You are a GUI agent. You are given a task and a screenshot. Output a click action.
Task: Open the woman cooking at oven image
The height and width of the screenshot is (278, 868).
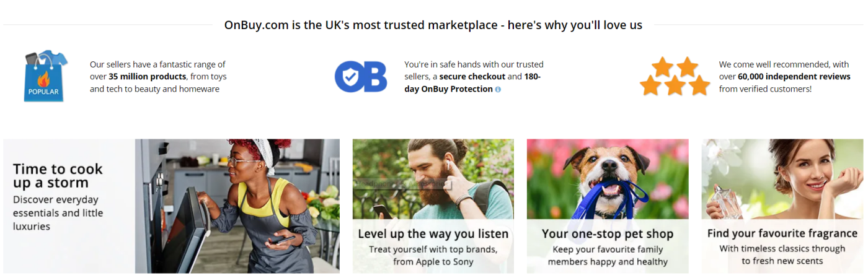(x=237, y=206)
